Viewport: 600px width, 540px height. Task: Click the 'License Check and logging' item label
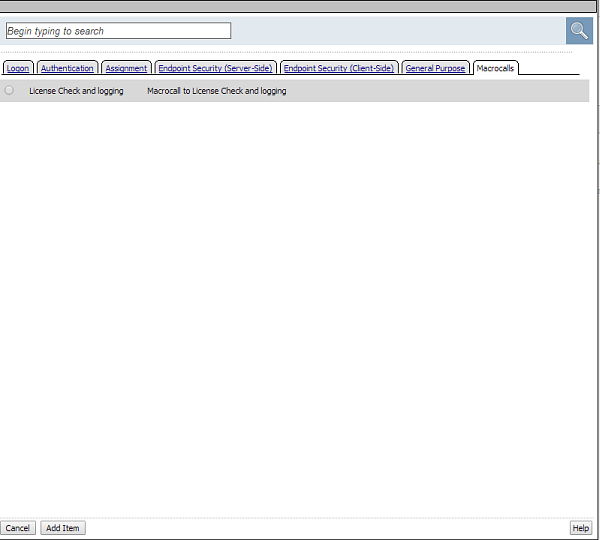(76, 91)
